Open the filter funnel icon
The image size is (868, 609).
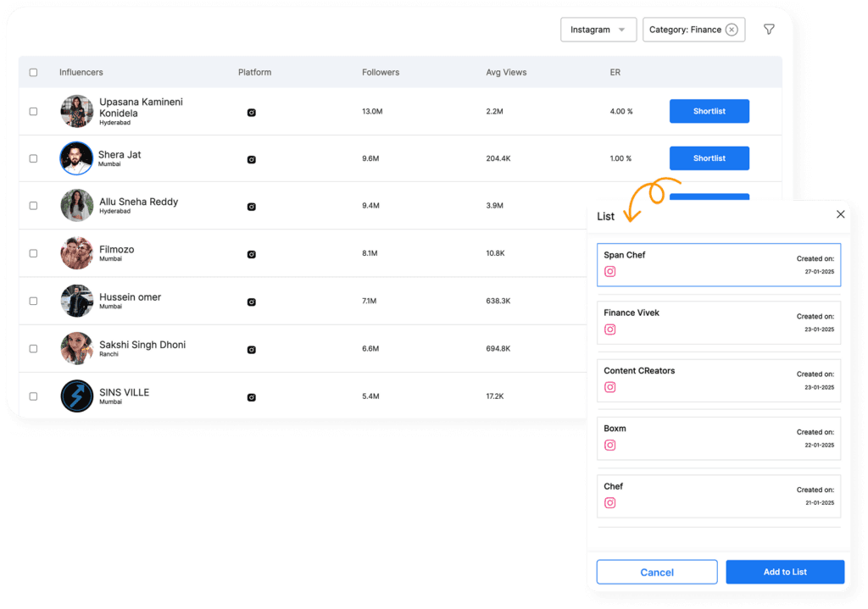coord(769,29)
